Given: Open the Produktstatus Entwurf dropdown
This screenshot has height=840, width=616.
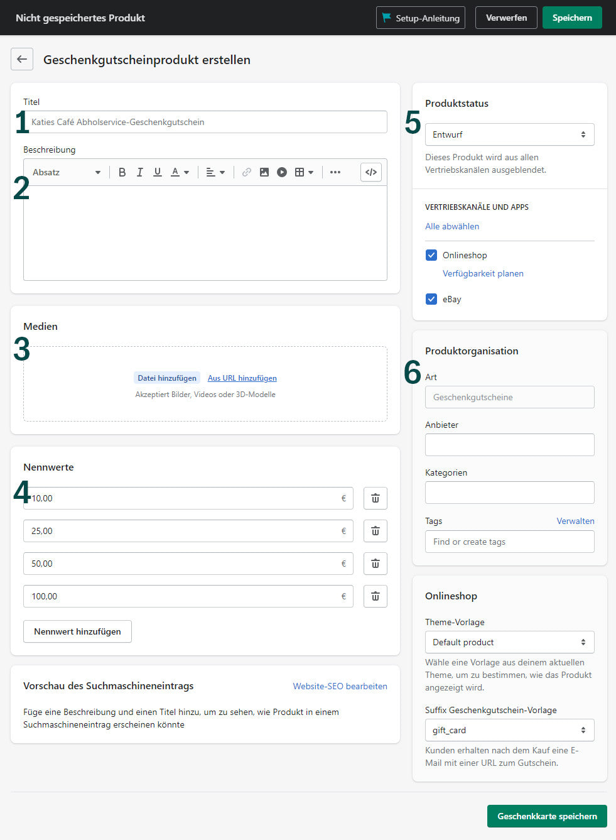Looking at the screenshot, I should pyautogui.click(x=509, y=134).
